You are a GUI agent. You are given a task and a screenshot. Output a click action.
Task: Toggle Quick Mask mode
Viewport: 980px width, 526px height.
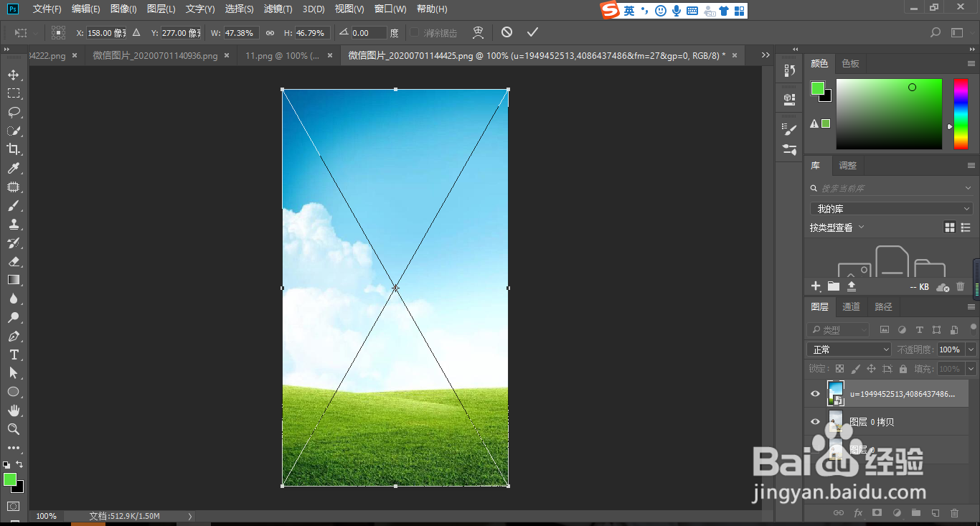13,506
